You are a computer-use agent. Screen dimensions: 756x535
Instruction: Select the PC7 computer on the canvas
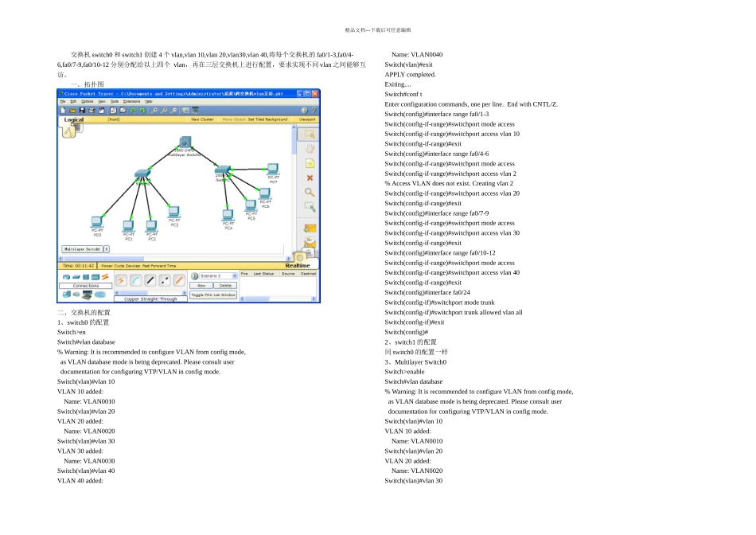(x=273, y=169)
